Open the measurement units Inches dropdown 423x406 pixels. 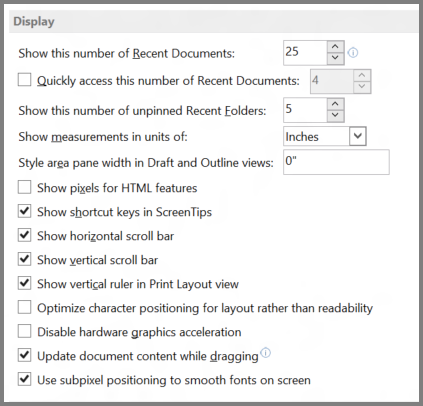pyautogui.click(x=358, y=136)
